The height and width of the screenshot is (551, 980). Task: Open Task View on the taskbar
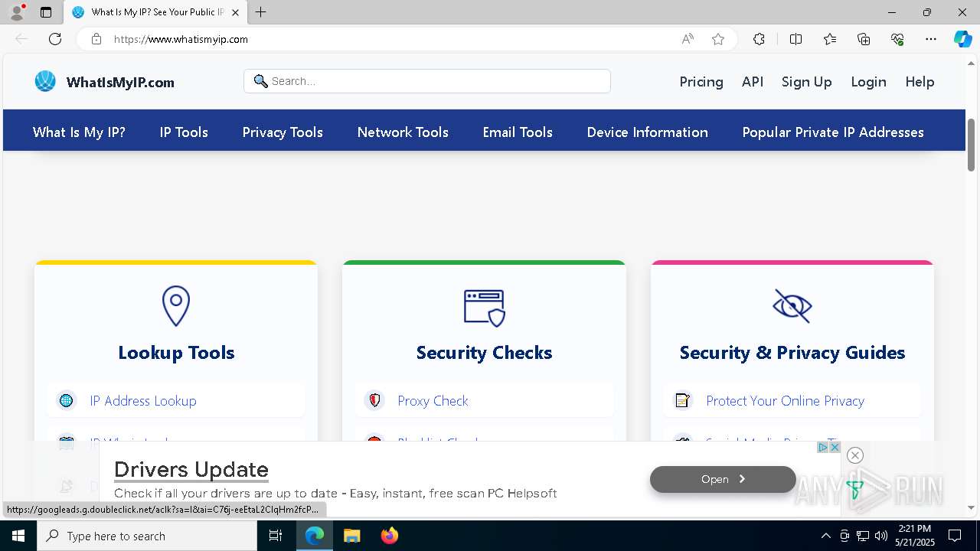tap(276, 536)
